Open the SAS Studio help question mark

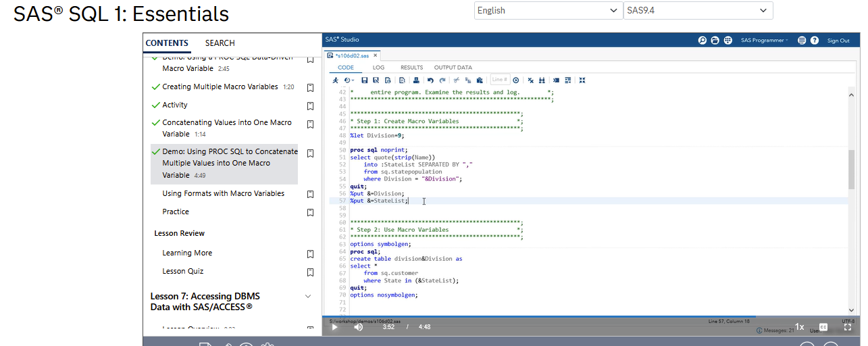pos(815,41)
